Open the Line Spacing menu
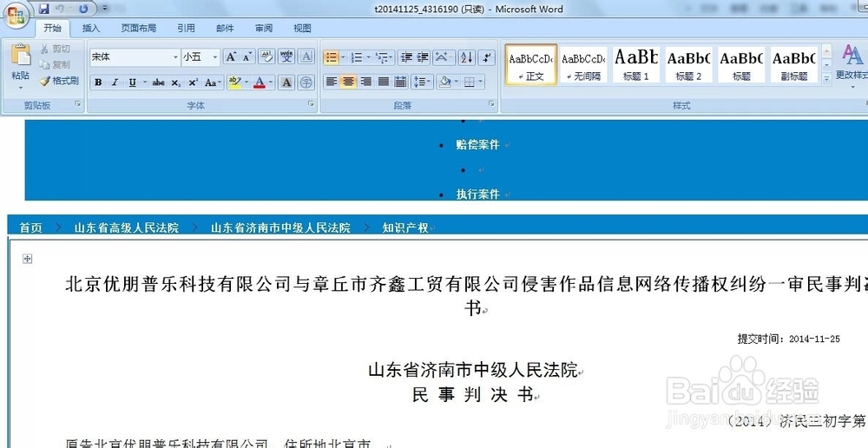This screenshot has width=868, height=448. click(421, 82)
